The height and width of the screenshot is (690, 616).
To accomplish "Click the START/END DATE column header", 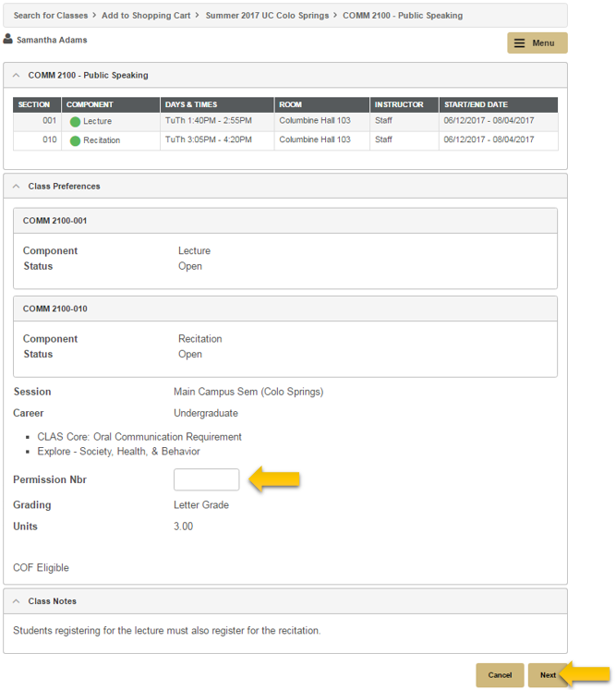I will pyautogui.click(x=499, y=104).
